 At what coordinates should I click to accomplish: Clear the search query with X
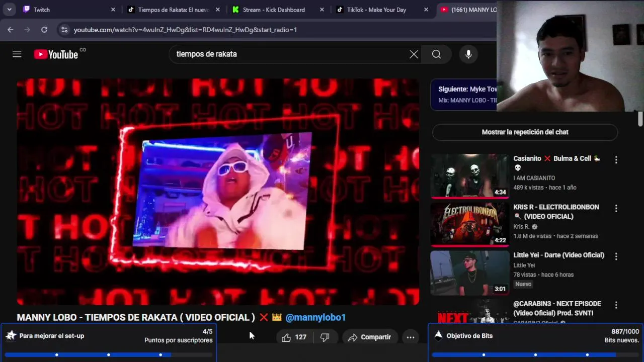pos(414,54)
